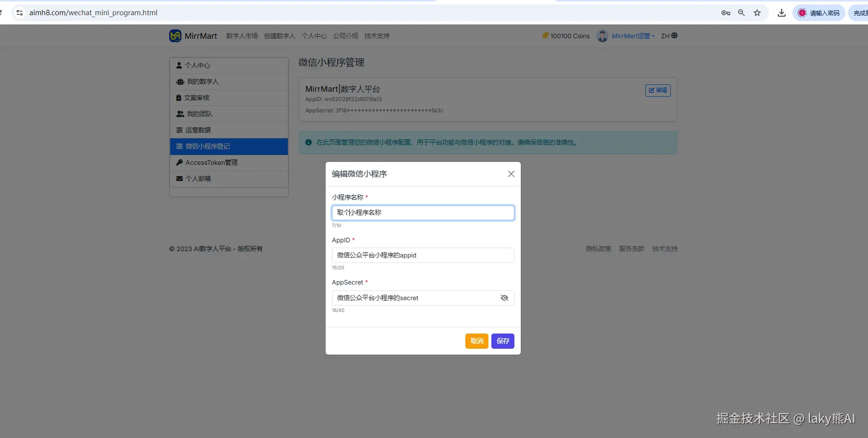Focus the AppSecret input field
Image resolution: width=868 pixels, height=438 pixels.
tap(423, 298)
